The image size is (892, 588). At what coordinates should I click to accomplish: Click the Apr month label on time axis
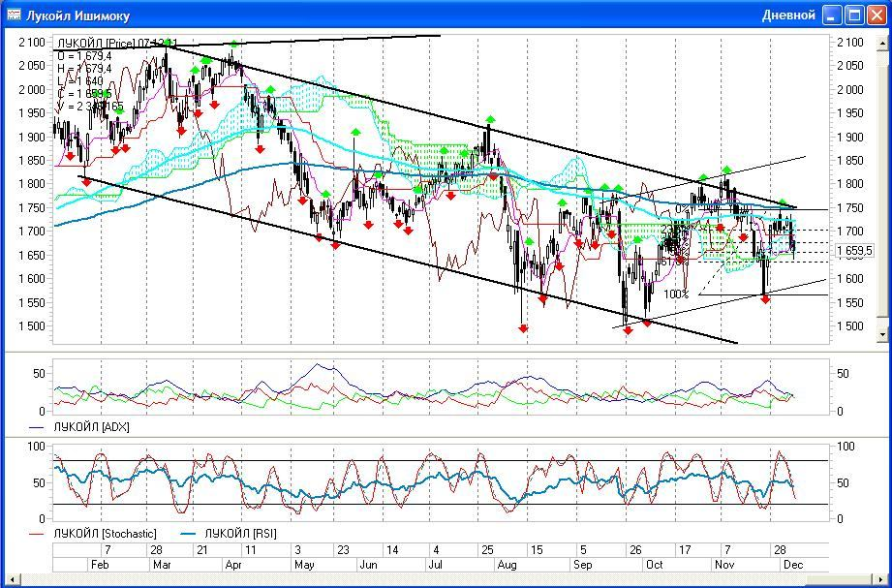coord(233,565)
